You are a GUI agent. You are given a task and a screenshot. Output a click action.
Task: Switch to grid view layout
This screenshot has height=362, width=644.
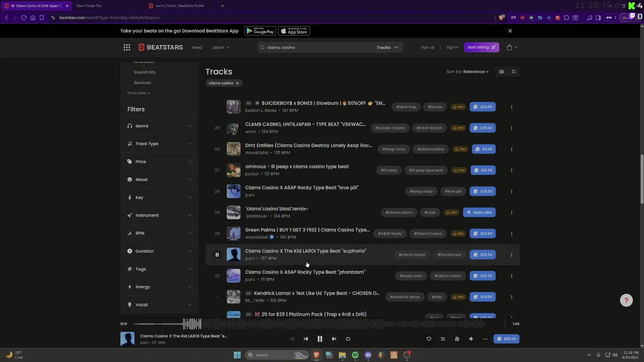click(x=514, y=71)
